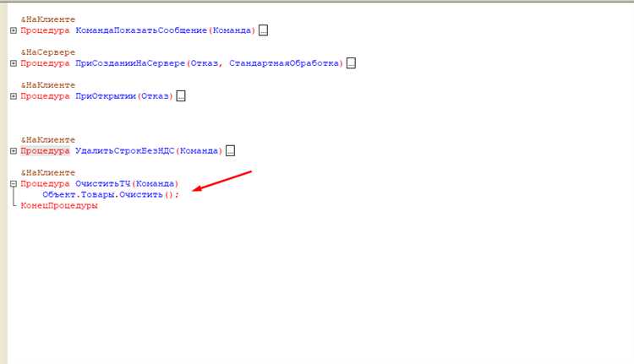634x364 pixels.
Task: Click the Отказ parameter of ПриСозданииНаСервере
Action: [205, 63]
